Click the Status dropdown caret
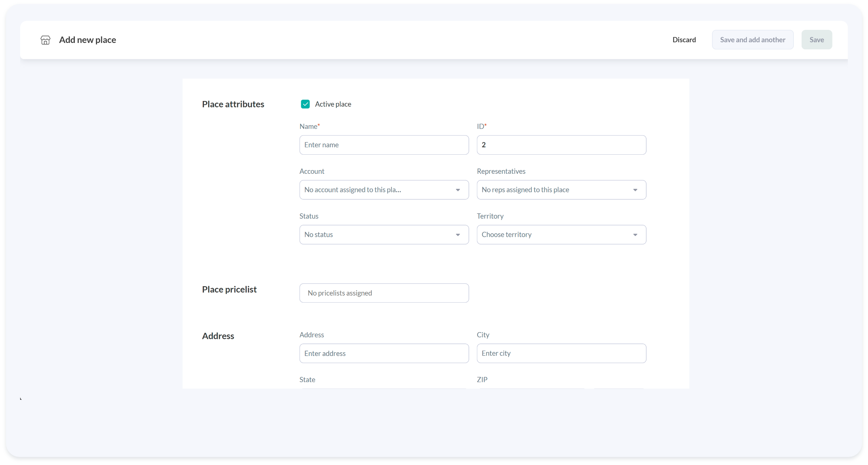The height and width of the screenshot is (465, 868). [x=457, y=235]
